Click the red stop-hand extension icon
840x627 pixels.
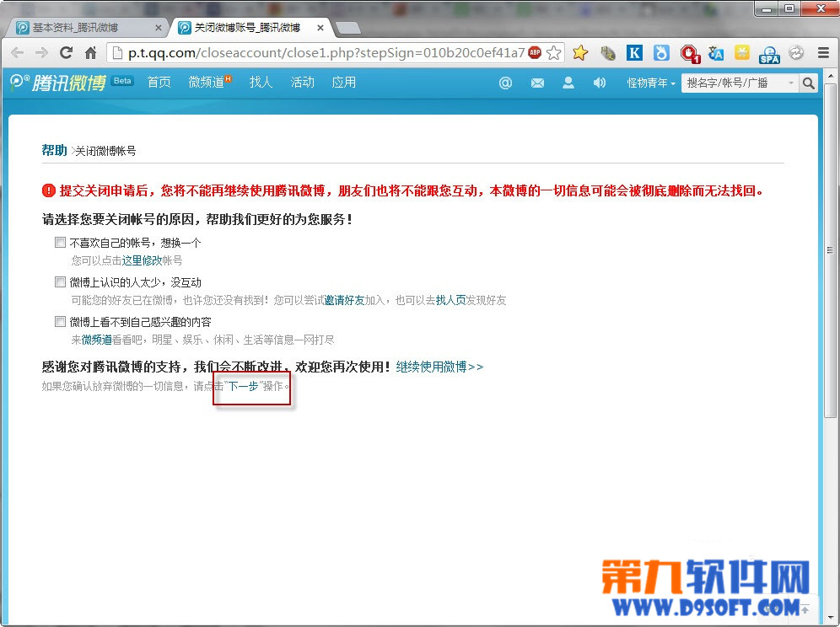tap(690, 54)
